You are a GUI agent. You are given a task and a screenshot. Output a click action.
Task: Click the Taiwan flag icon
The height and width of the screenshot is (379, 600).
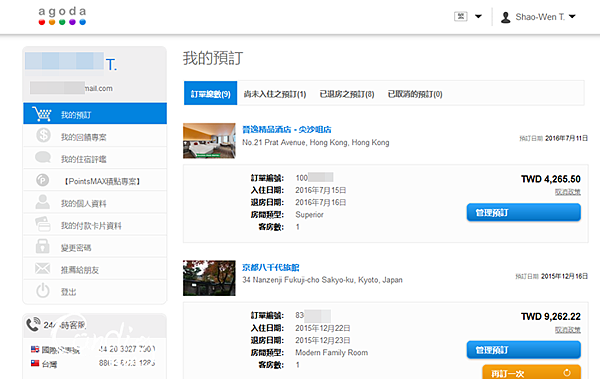pyautogui.click(x=35, y=363)
